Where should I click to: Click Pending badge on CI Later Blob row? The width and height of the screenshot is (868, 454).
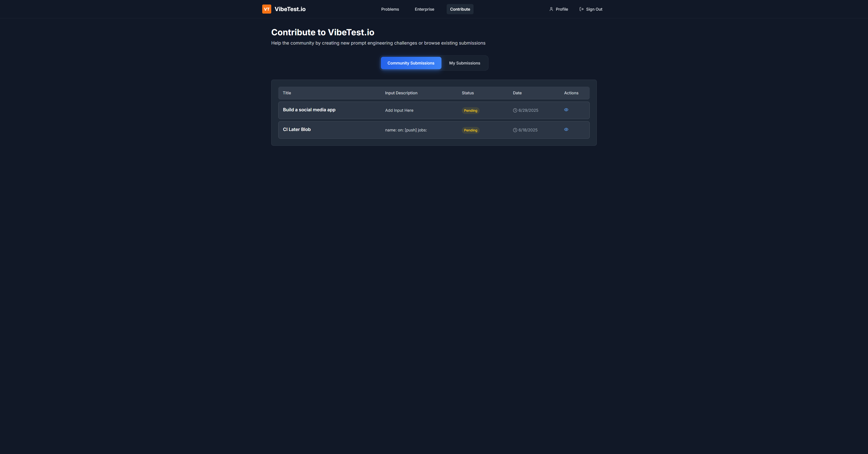(470, 130)
